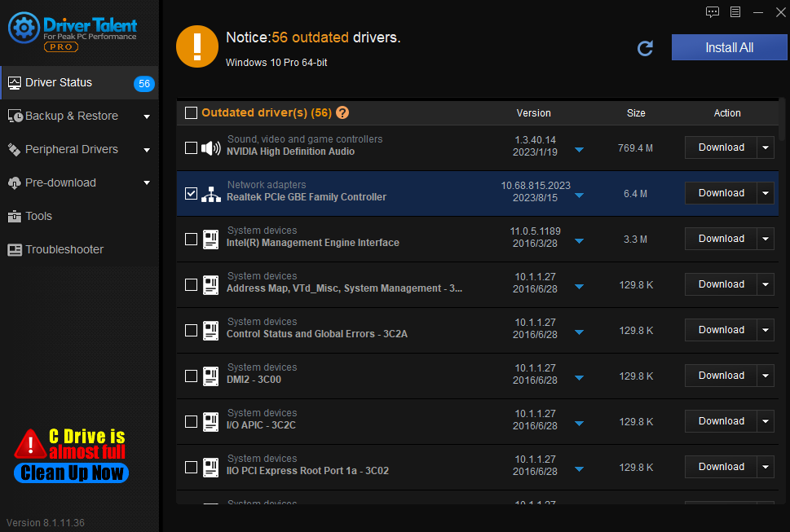Screen dimensions: 790x532
Task: Click the Driver Talent gear logo
Action: click(24, 28)
